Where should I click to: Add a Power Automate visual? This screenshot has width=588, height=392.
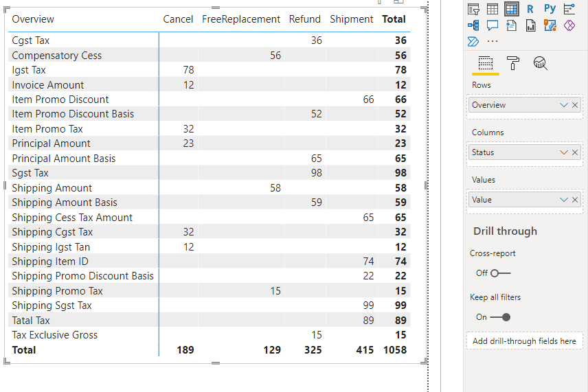(x=473, y=41)
